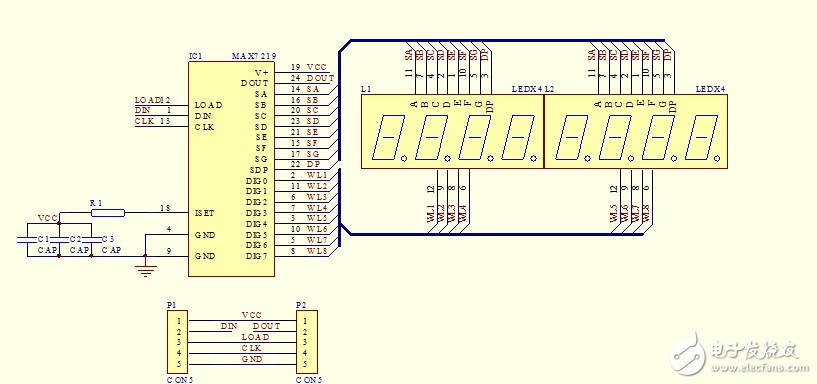817x384 pixels.
Task: Select the P2 CON5 connector
Action: [307, 341]
